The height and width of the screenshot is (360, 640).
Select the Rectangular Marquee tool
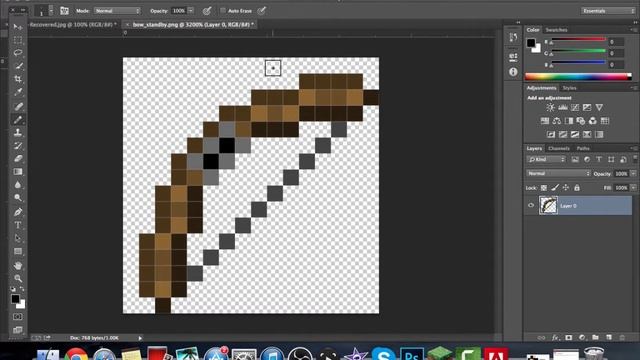(x=18, y=40)
